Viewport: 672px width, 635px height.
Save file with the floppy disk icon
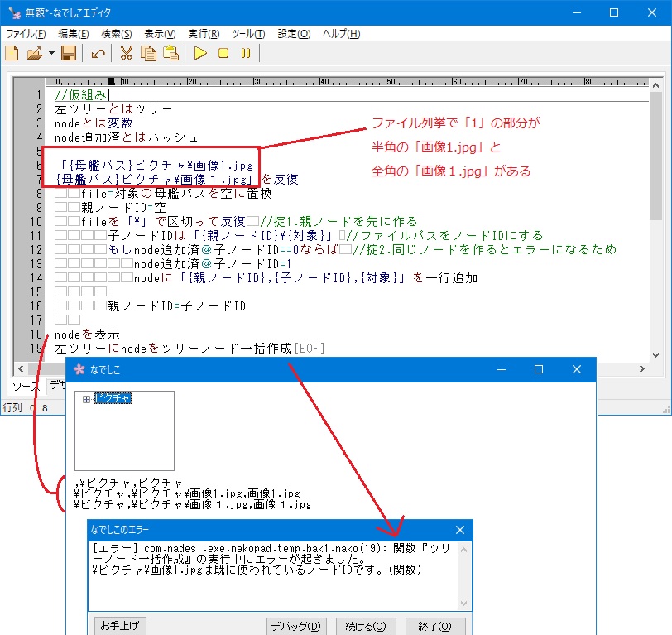[69, 53]
